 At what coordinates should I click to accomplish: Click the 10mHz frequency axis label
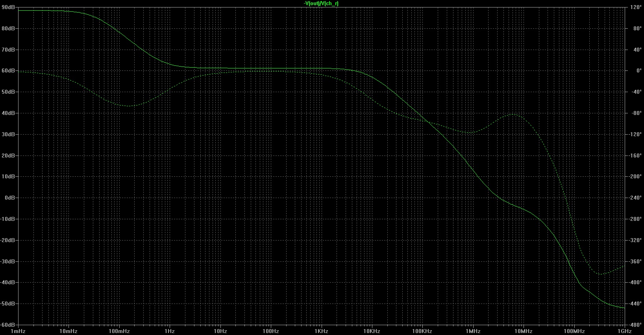(68, 331)
